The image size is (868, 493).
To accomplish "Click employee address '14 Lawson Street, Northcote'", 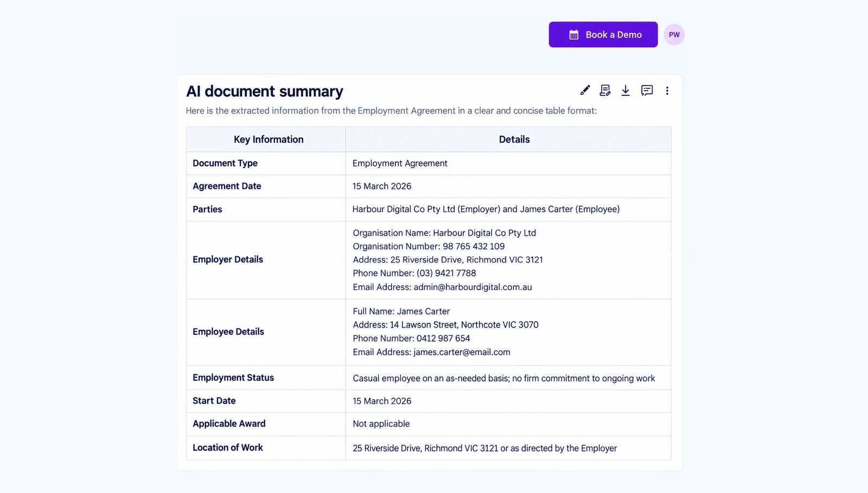I will click(x=445, y=325).
